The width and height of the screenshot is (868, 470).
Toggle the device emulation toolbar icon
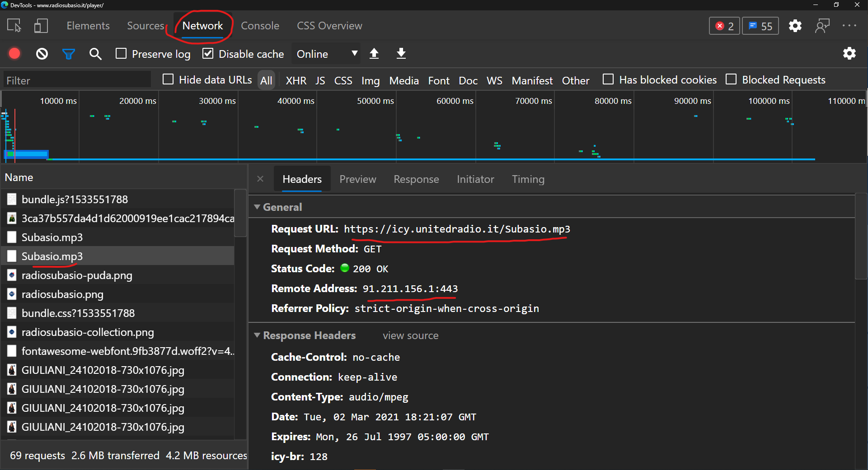coord(41,26)
